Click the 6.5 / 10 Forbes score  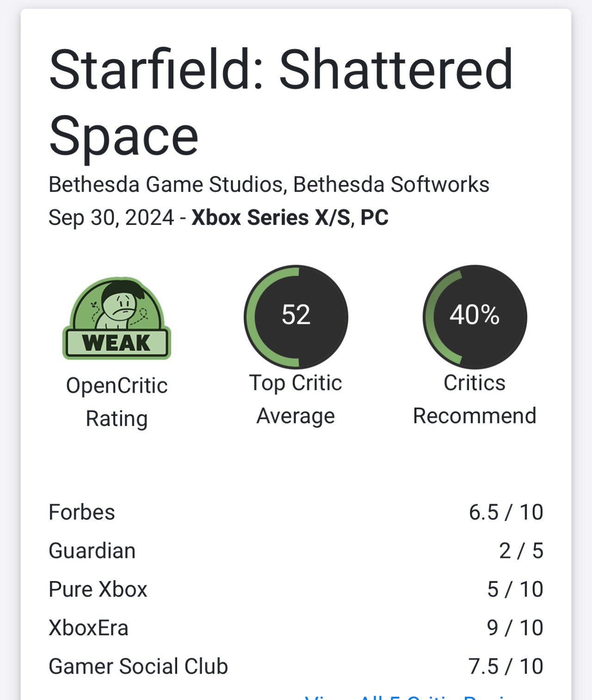click(506, 512)
